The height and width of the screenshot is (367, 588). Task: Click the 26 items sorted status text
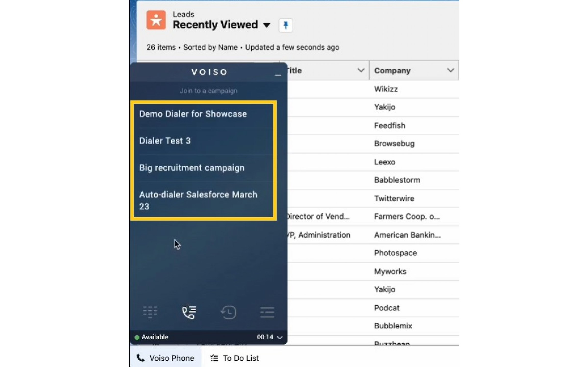[243, 47]
